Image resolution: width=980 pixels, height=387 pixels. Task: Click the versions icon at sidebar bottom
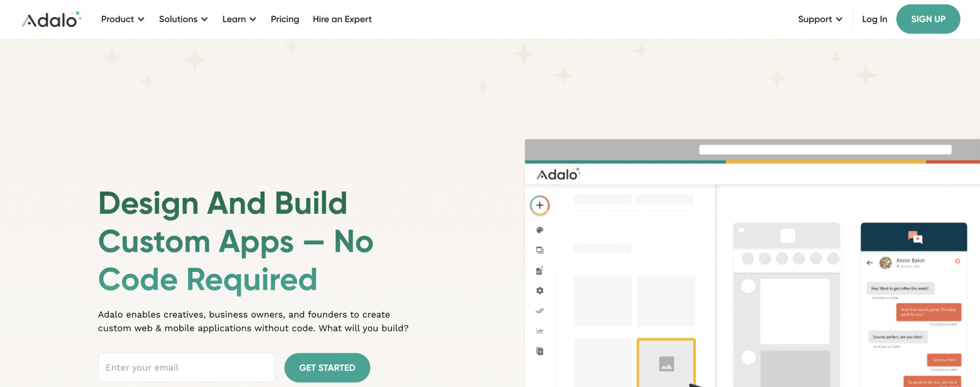point(540,351)
